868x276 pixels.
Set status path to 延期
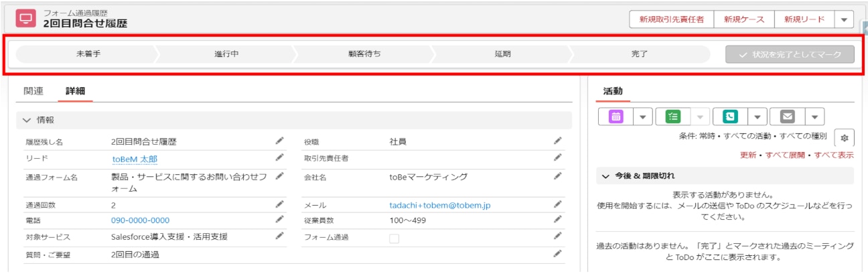pos(502,54)
